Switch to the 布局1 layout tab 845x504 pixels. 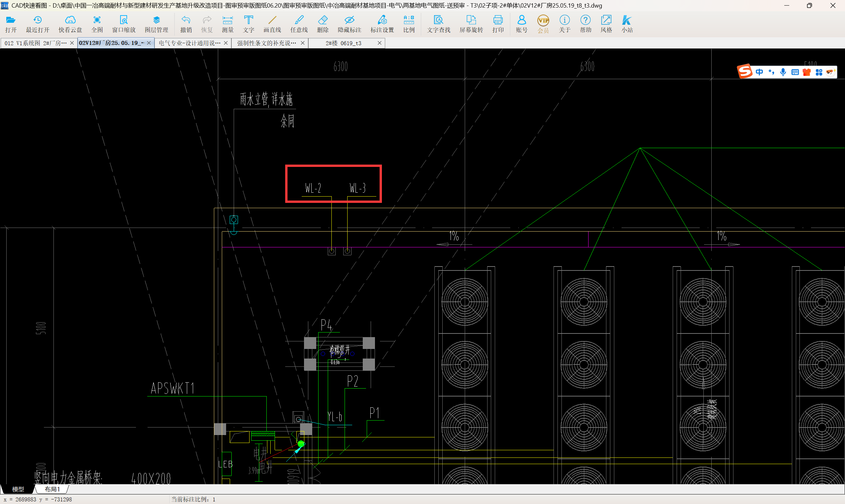click(52, 489)
